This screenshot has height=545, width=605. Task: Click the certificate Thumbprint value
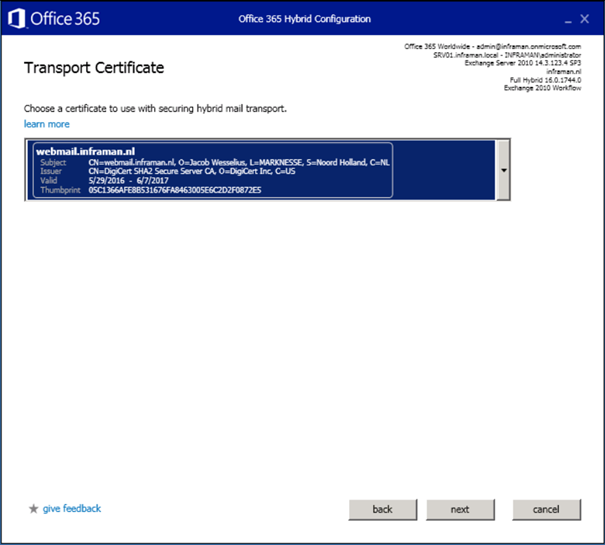tap(175, 189)
